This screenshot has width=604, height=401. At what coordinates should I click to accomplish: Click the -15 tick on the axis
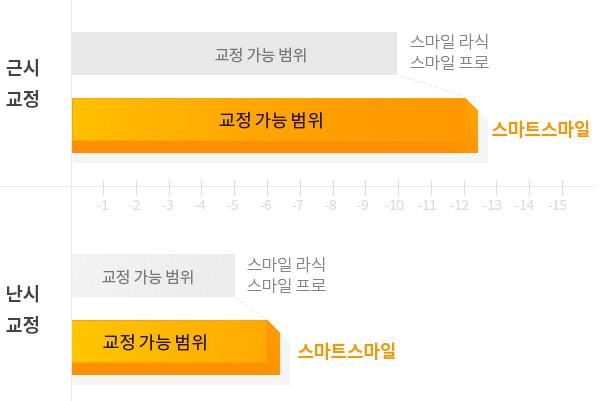pyautogui.click(x=557, y=205)
